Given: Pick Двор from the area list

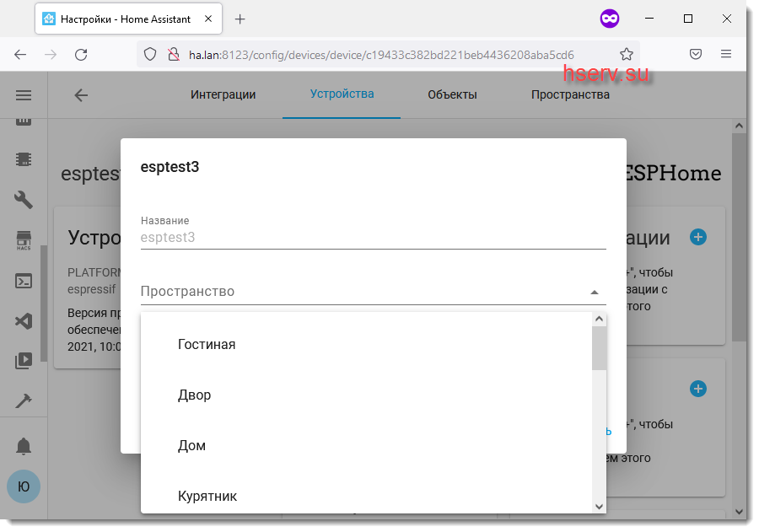Looking at the screenshot, I should tap(195, 395).
